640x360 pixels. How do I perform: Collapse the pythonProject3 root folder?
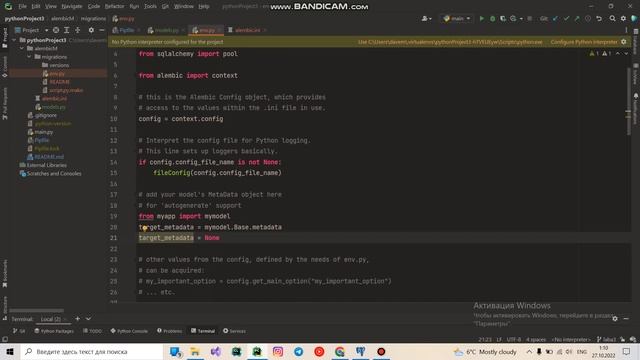14,40
